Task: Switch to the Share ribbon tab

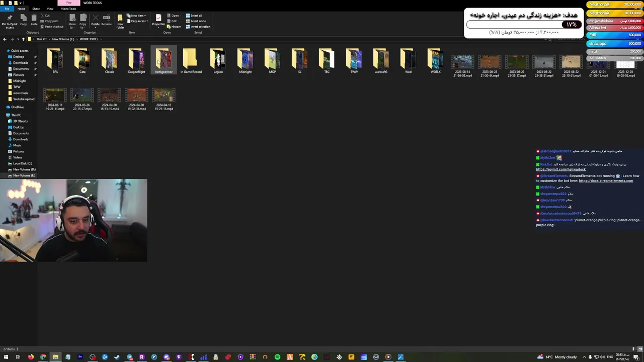Action: [36, 9]
